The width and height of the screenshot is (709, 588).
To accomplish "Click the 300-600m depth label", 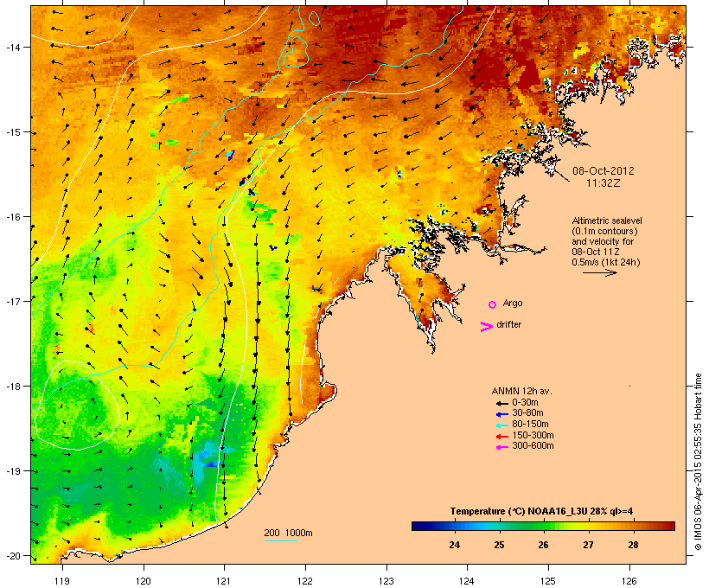I will point(533,446).
